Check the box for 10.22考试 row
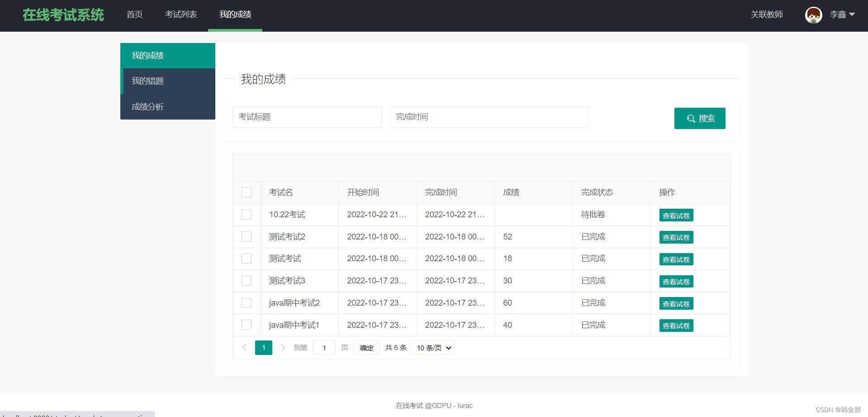 pos(247,215)
